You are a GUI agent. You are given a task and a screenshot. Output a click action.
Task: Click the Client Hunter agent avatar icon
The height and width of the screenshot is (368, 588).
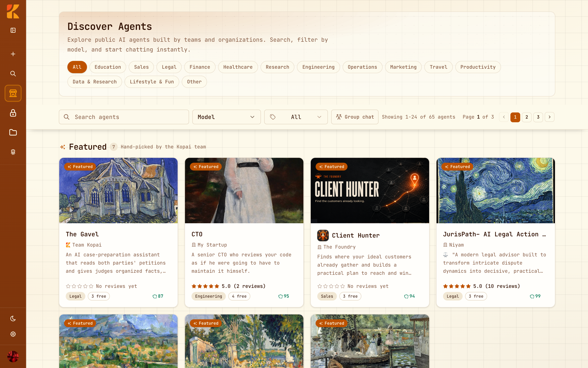[x=323, y=235]
